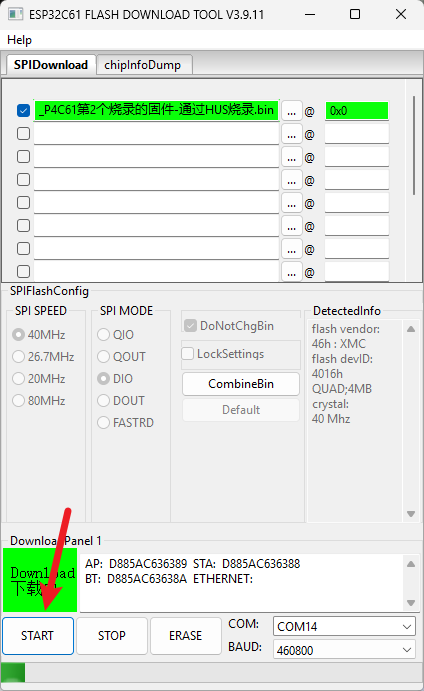
Task: Select QOUT SPI mode
Action: [122, 357]
